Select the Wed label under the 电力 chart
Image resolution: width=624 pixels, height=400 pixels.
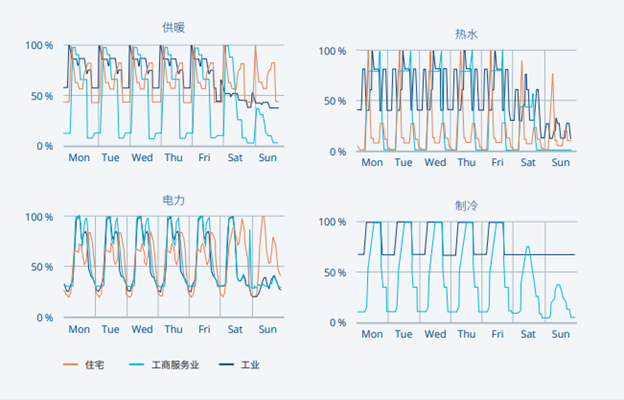click(x=142, y=329)
